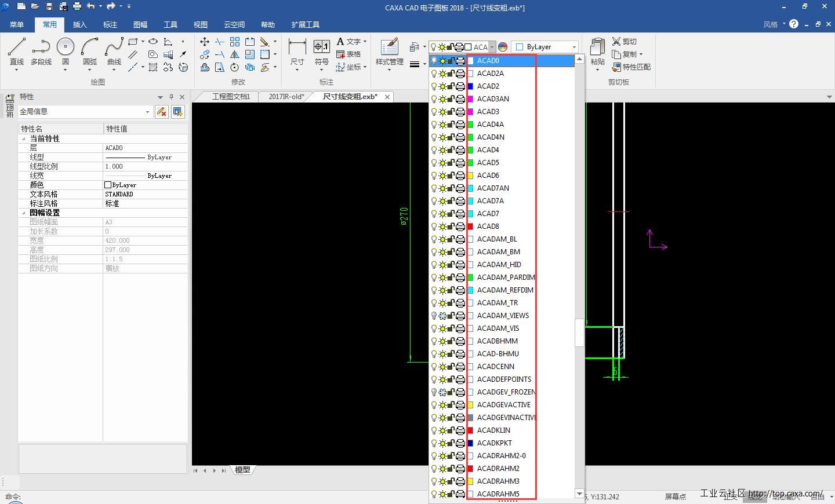
Task: Click the 特性匹配 button
Action: [631, 67]
